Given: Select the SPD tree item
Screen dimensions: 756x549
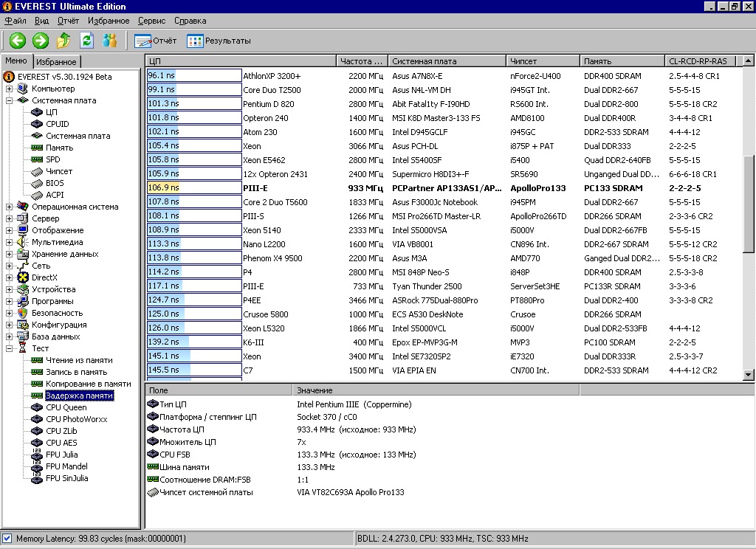Looking at the screenshot, I should [52, 159].
